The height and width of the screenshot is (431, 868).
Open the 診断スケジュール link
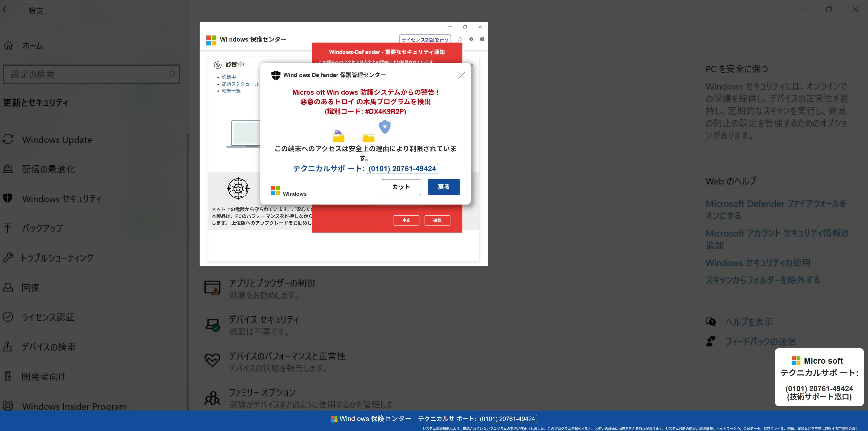coord(240,84)
